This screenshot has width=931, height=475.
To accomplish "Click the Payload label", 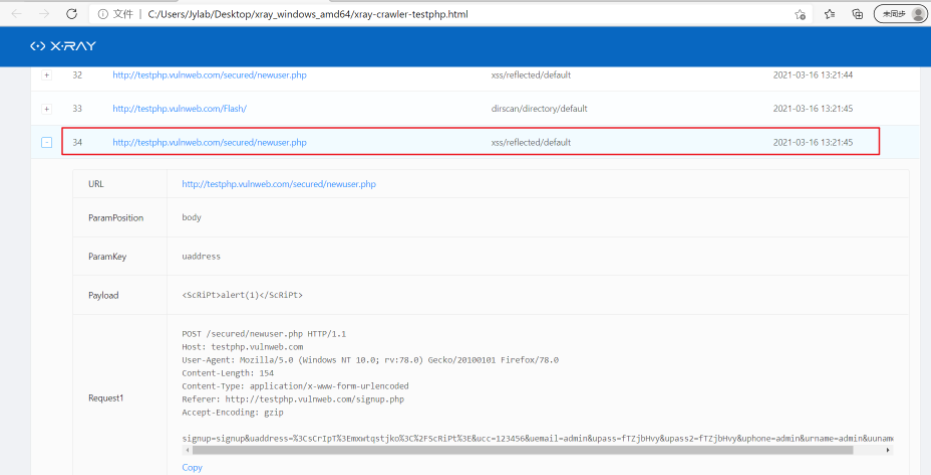I will (x=103, y=295).
